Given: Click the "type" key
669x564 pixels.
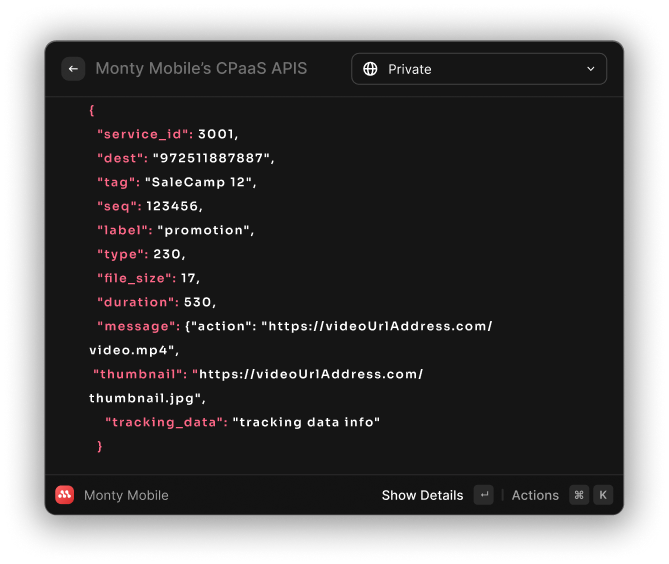Looking at the screenshot, I should 120,254.
